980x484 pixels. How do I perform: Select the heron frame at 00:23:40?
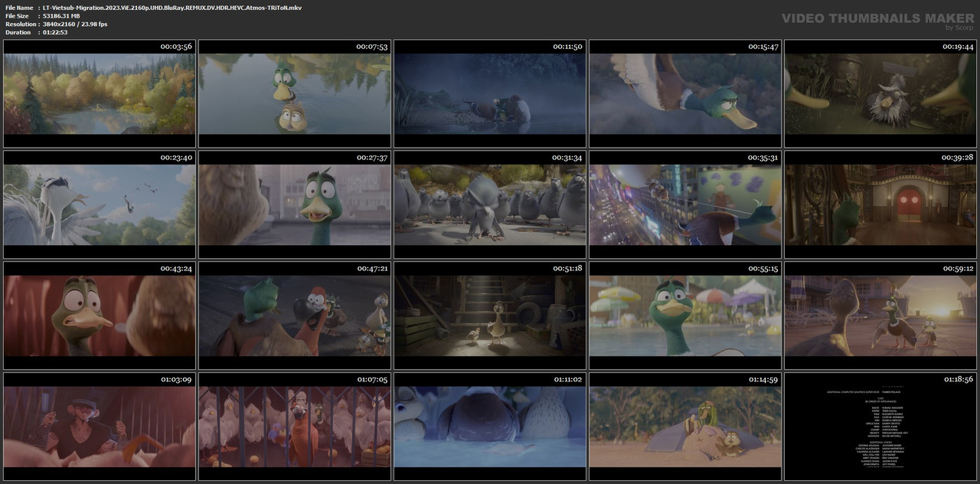point(99,204)
